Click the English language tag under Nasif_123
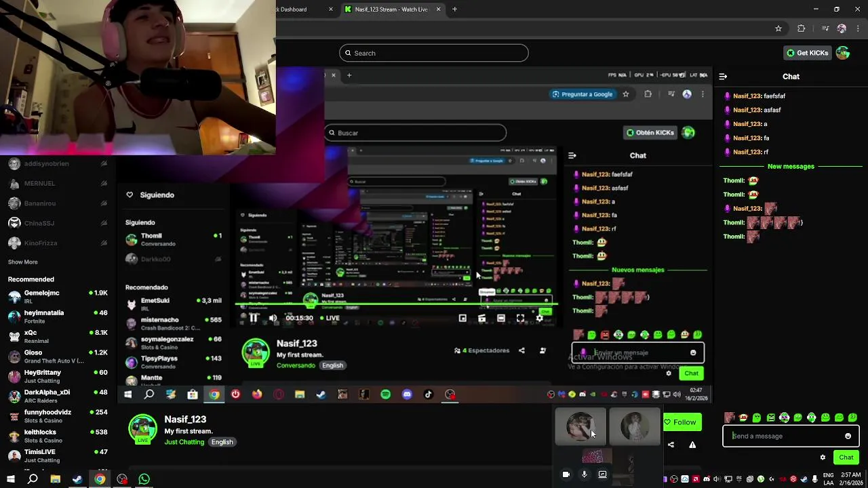868x488 pixels. [x=222, y=442]
